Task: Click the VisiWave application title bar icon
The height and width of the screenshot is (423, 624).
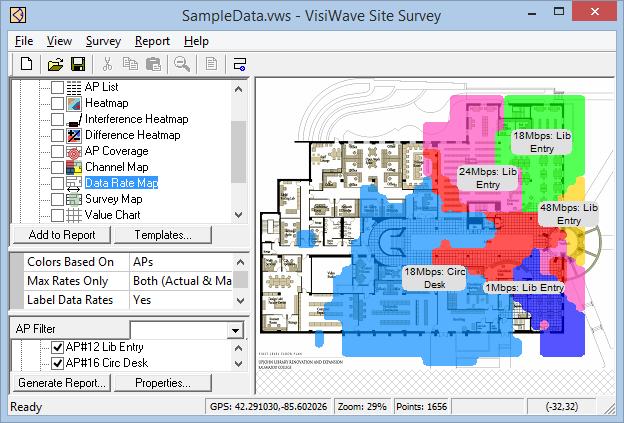Action: [x=18, y=15]
